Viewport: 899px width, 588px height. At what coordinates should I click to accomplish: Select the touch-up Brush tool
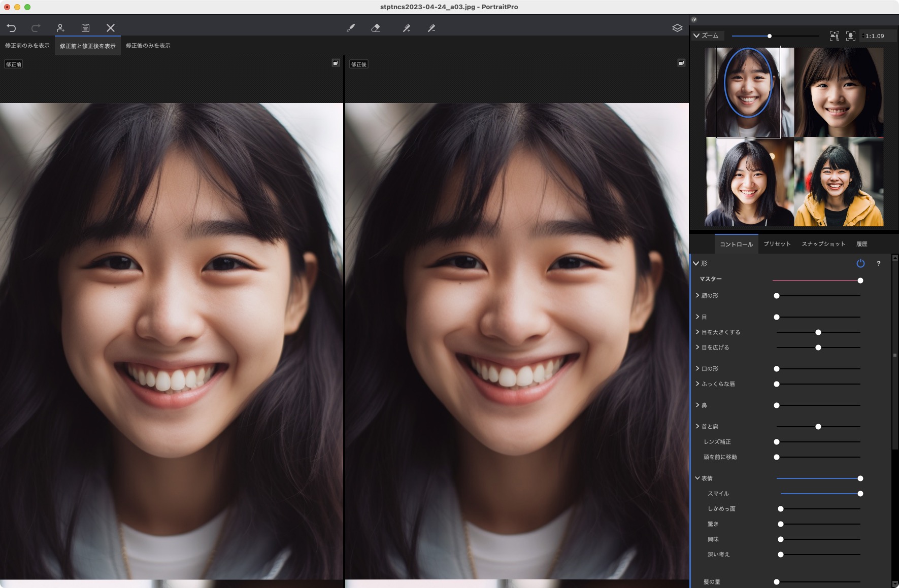point(351,28)
